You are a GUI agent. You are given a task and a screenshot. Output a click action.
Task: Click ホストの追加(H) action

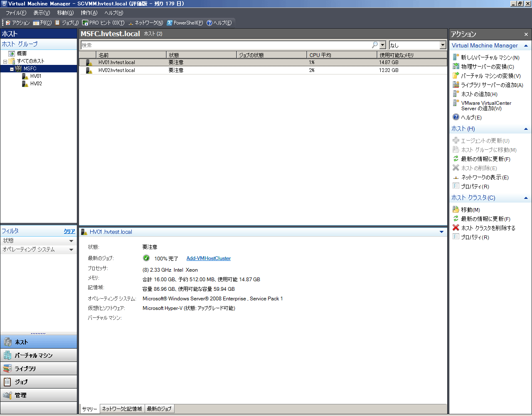475,94
